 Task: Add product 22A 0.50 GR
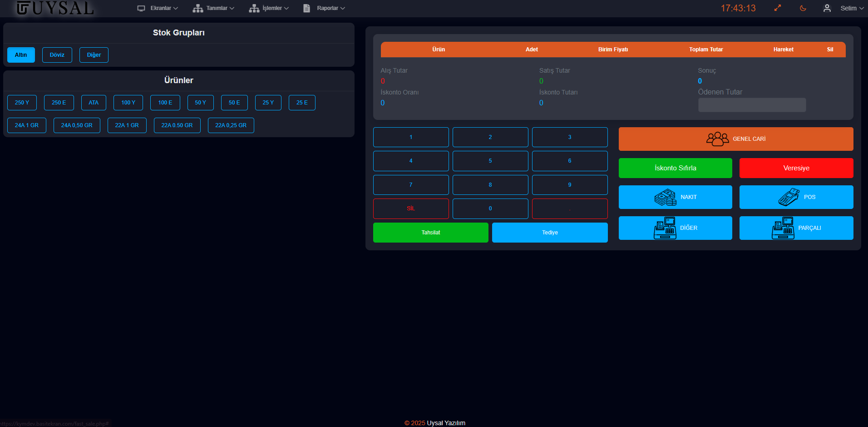point(177,125)
